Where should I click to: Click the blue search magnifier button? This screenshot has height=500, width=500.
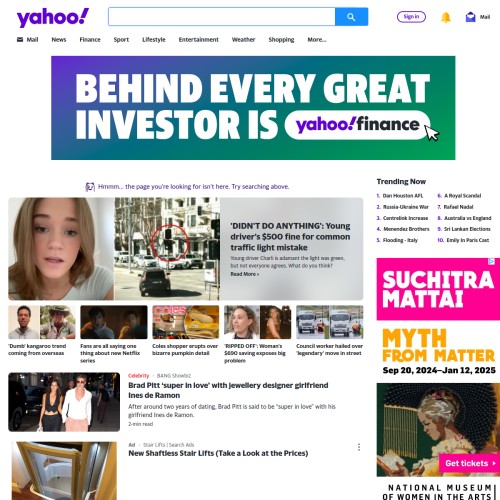point(351,17)
